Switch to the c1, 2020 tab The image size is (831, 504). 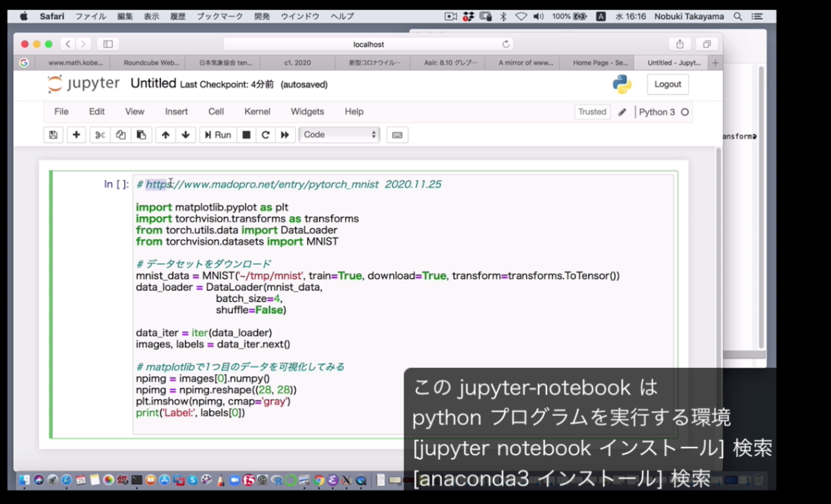click(x=298, y=63)
